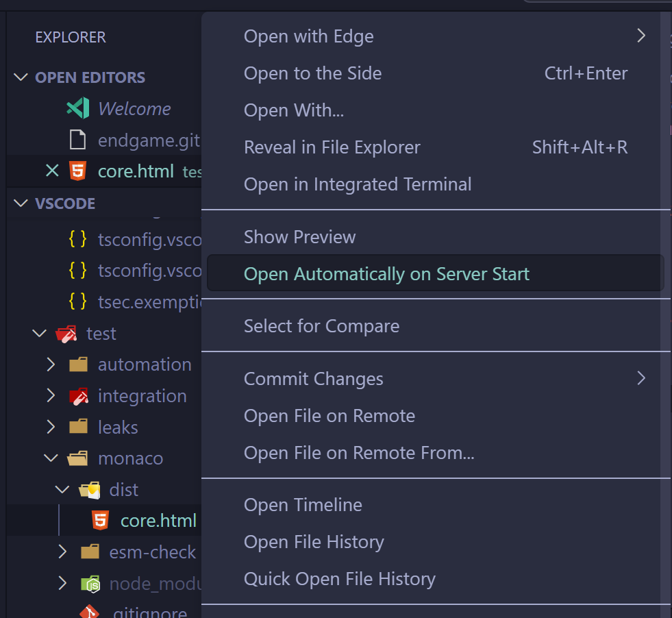The height and width of the screenshot is (618, 672).
Task: Click Show Preview in the context menu
Action: [299, 236]
